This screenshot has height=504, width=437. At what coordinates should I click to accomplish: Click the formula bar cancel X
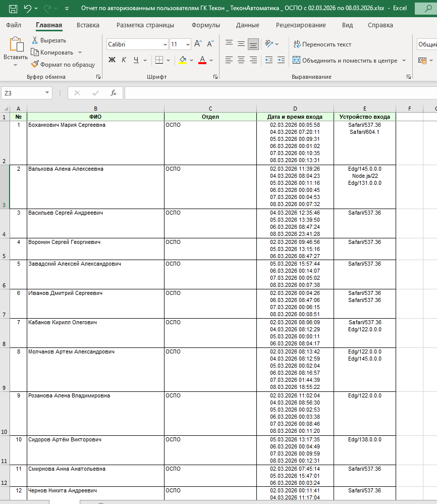click(x=77, y=93)
